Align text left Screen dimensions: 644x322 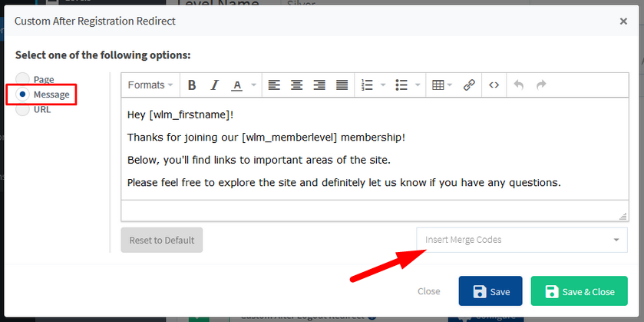pyautogui.click(x=274, y=85)
